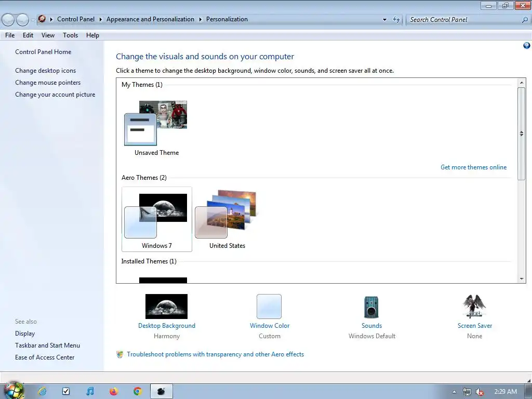Expand the arrow before Control Panel breadcrumb
The height and width of the screenshot is (399, 532).
(51, 19)
